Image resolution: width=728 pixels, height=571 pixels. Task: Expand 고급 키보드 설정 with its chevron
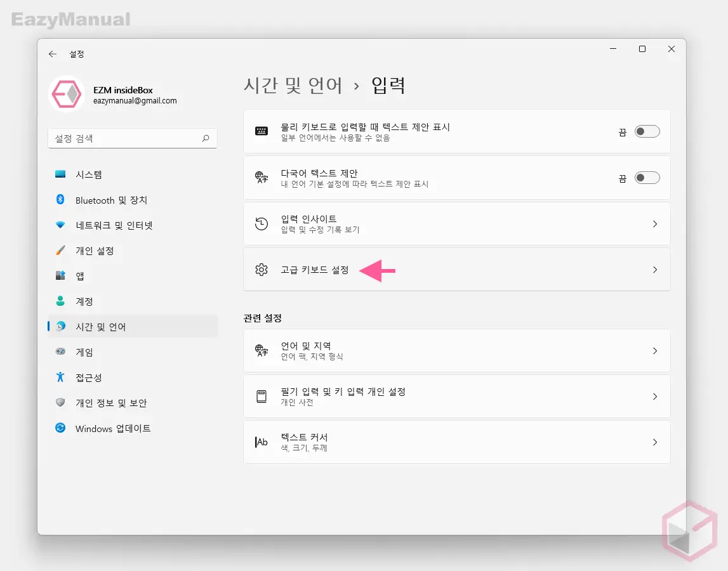point(655,270)
